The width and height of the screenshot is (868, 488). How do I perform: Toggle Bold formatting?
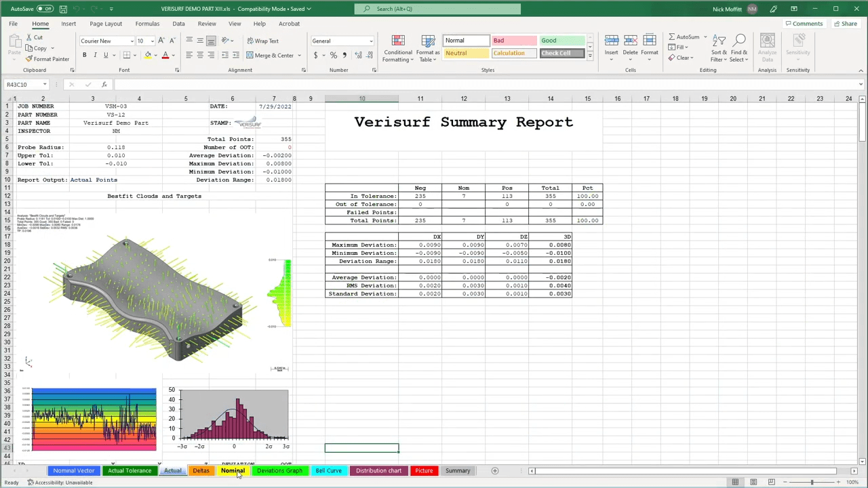[x=84, y=55]
